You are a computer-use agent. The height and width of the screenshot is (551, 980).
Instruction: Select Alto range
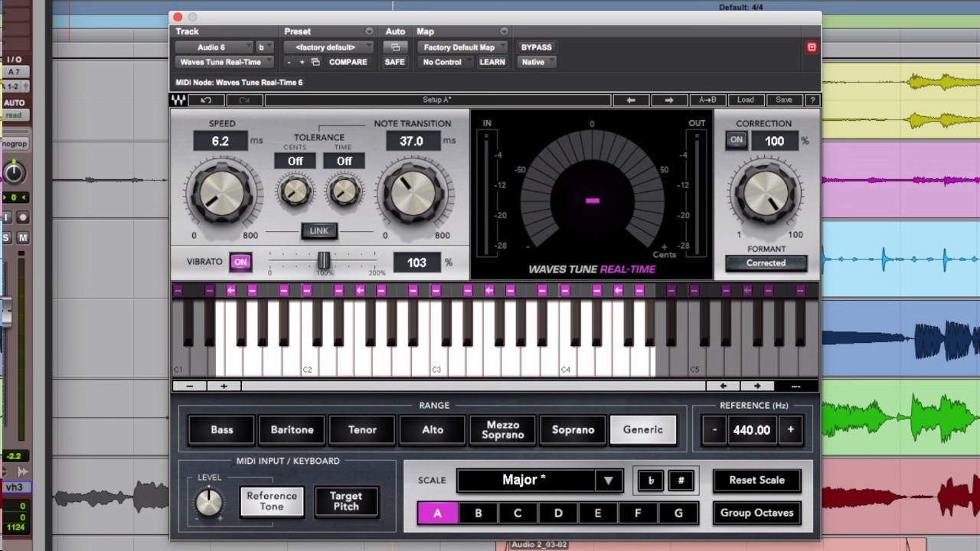coord(433,430)
